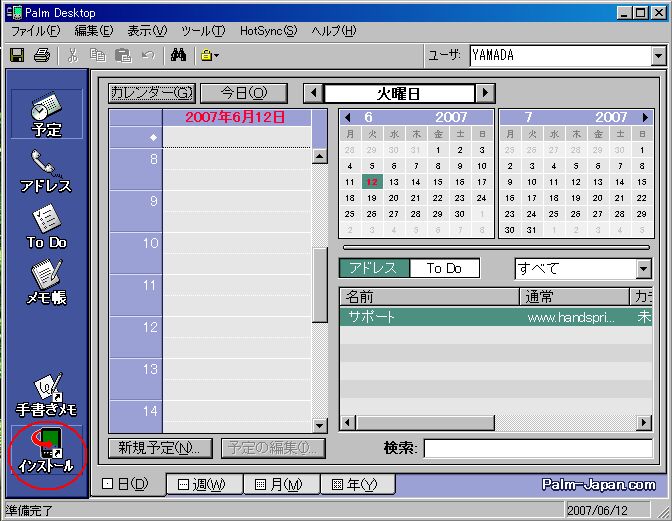Click the 8 o'clock time slot label
Viewport: 672px width, 521px height.
click(x=153, y=159)
